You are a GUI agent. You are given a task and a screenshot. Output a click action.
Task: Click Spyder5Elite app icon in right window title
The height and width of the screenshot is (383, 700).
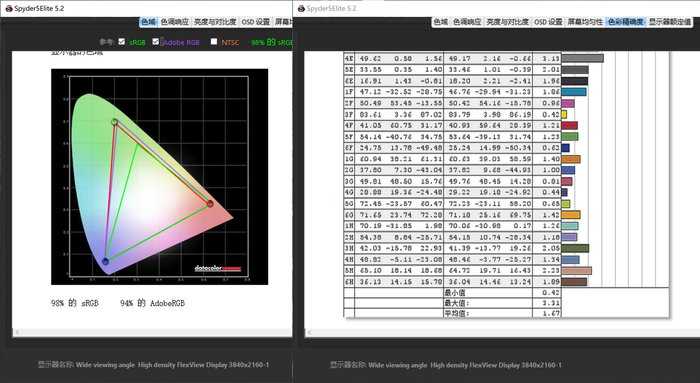[301, 8]
